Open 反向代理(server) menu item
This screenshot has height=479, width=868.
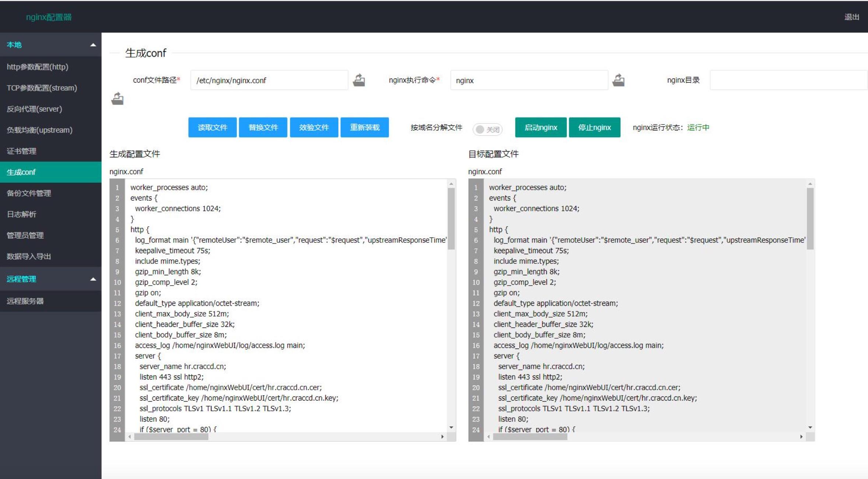tap(34, 109)
